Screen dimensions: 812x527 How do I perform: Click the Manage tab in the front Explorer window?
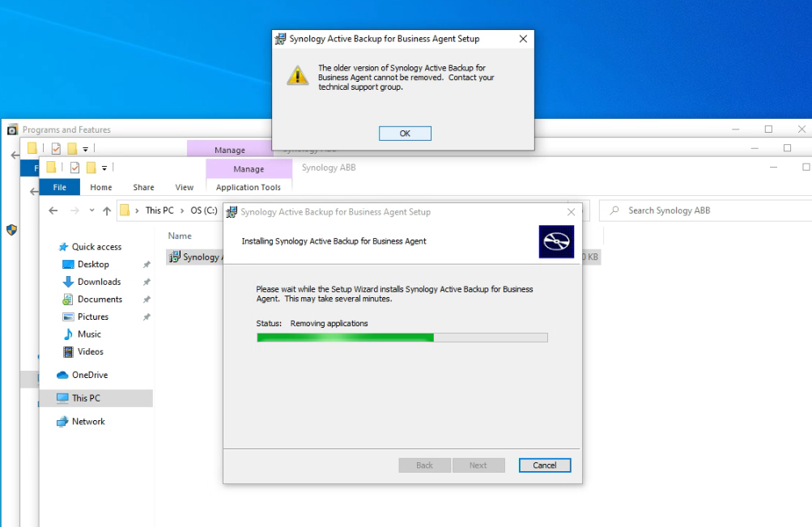[x=249, y=168]
